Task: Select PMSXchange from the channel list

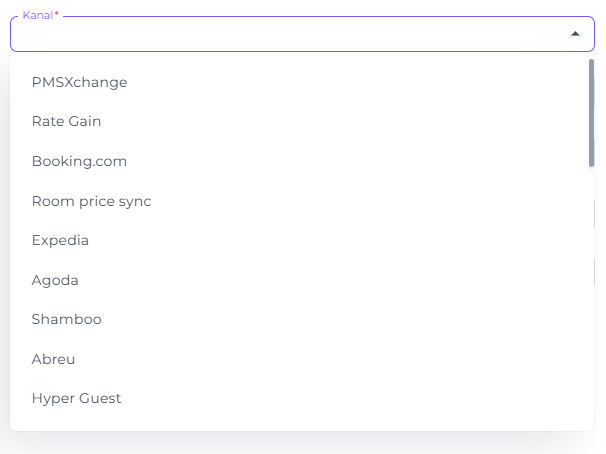Action: 302,82
